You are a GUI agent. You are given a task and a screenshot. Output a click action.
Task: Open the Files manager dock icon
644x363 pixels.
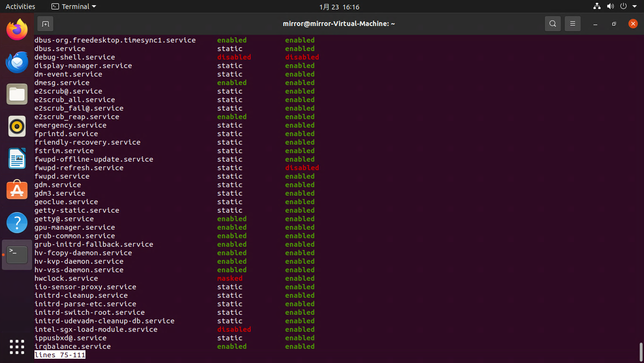tap(17, 94)
